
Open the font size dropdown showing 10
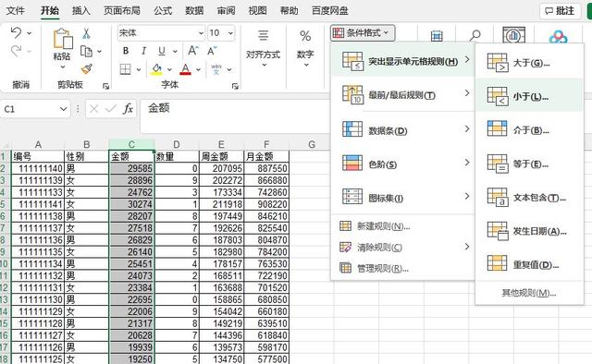pos(221,33)
